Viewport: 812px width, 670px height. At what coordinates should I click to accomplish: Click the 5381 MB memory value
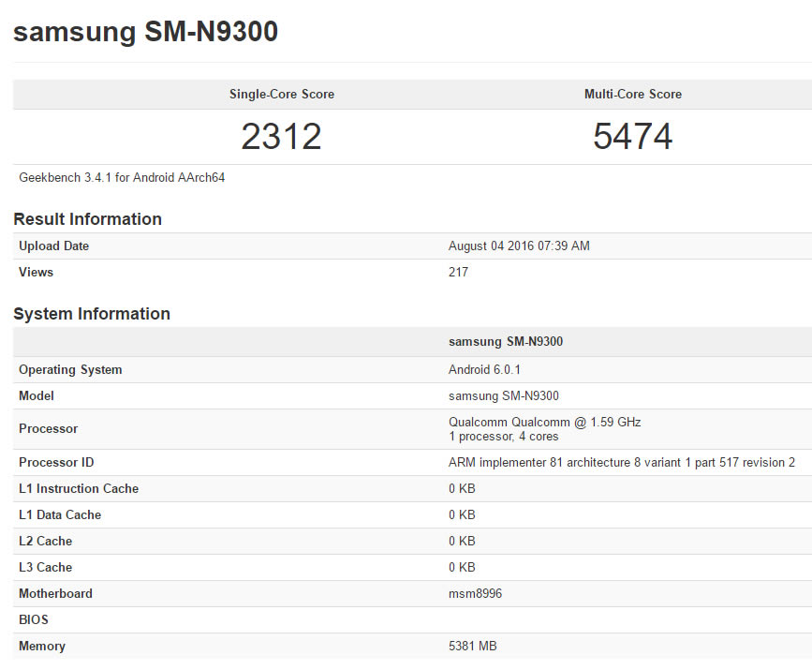[475, 647]
